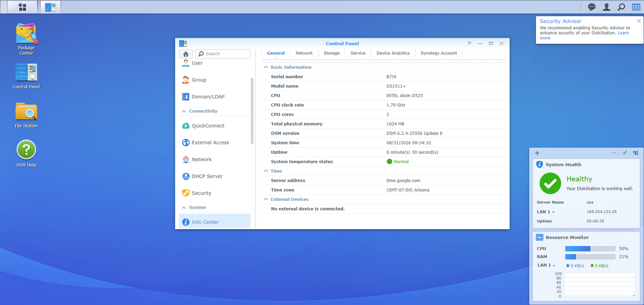Collapse the Time section
644x305 pixels.
pos(266,171)
